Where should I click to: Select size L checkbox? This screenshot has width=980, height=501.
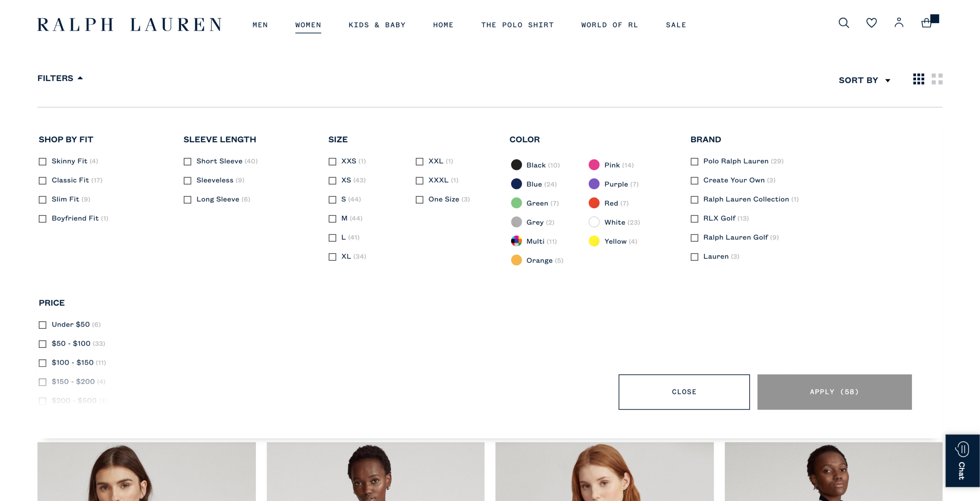tap(332, 238)
